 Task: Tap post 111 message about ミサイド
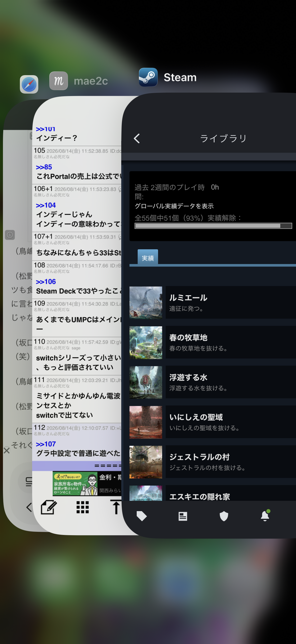79,405
